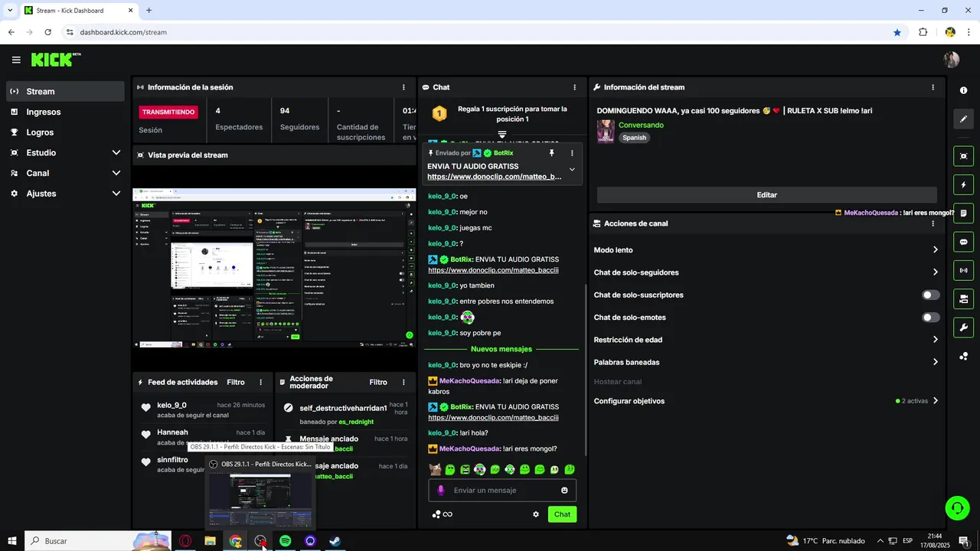Viewport: 980px width, 551px height.
Task: Toggle the chat bubble widget icon
Action: 963,242
